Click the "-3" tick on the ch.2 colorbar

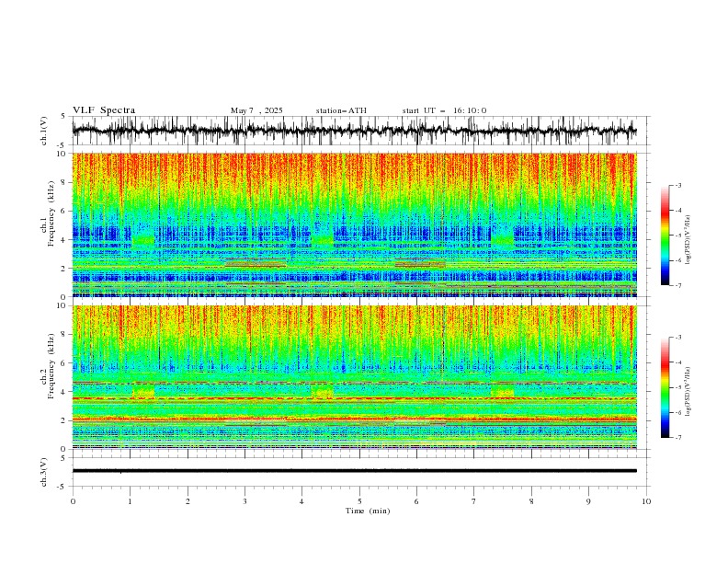click(x=677, y=338)
